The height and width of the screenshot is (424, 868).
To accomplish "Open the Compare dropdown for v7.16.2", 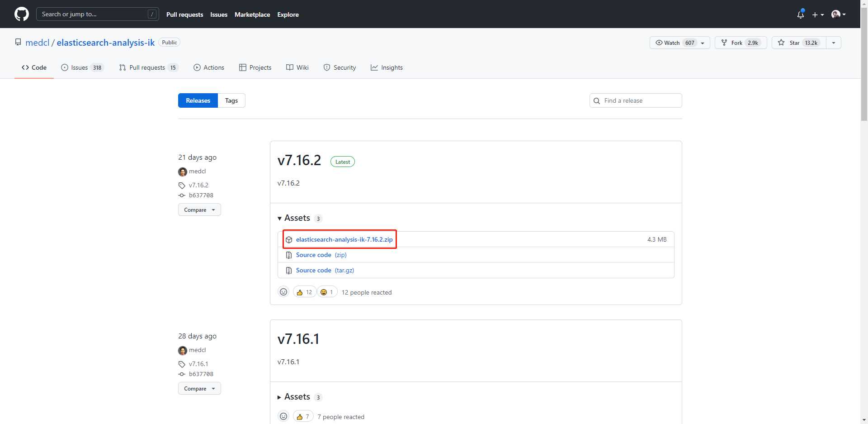I will (199, 210).
